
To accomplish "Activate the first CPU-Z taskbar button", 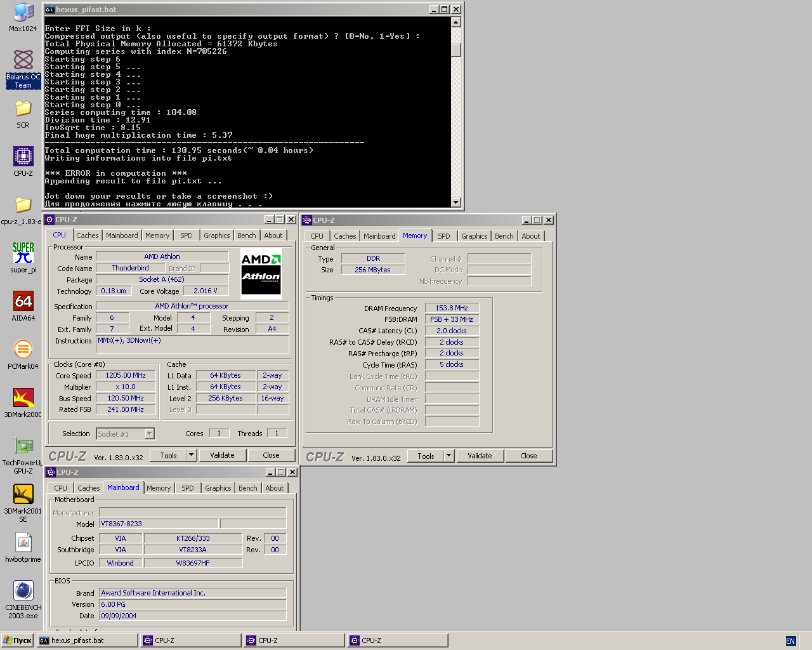I will click(191, 640).
